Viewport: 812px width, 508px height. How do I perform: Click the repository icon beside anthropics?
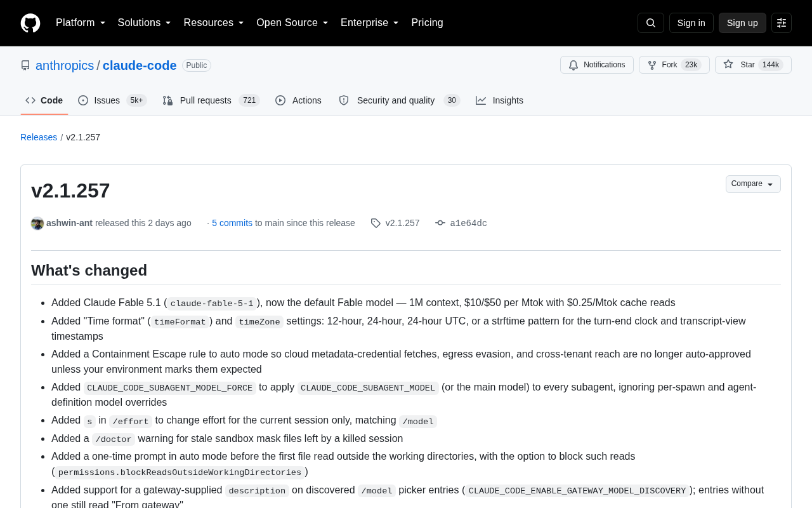[25, 65]
